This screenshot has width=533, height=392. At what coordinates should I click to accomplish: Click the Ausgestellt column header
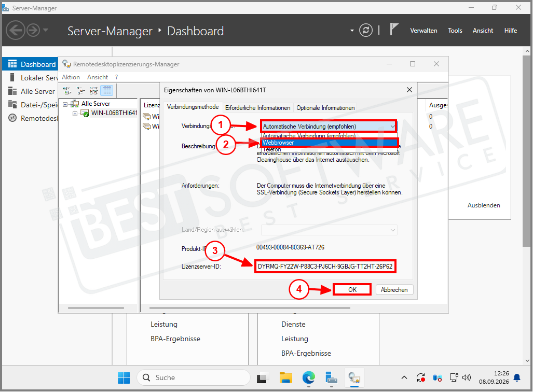click(x=438, y=105)
